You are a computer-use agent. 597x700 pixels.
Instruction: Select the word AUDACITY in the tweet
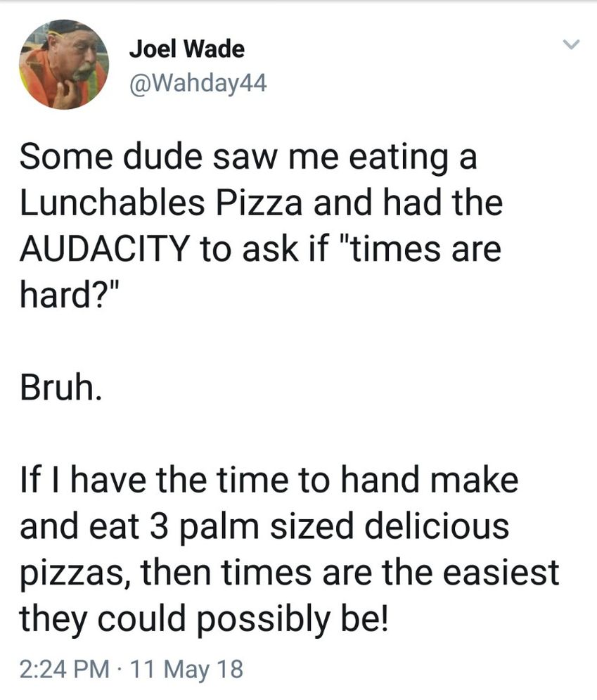105,248
